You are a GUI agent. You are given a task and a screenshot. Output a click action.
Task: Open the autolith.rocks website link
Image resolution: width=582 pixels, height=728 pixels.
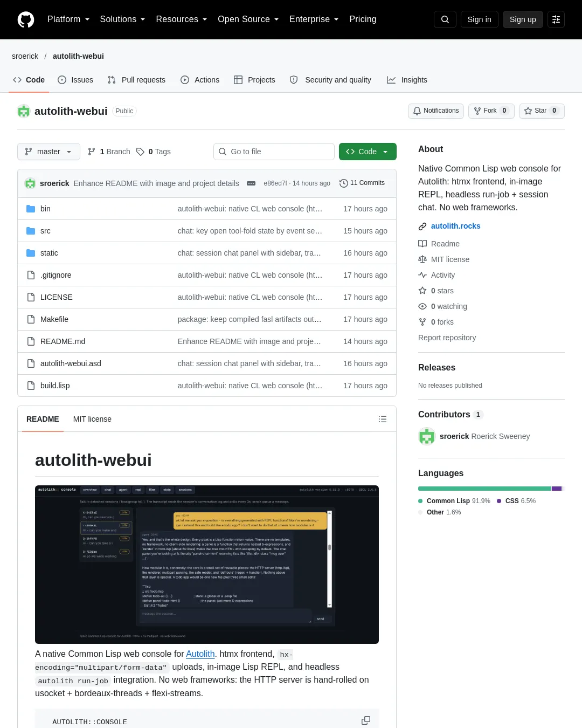[456, 226]
